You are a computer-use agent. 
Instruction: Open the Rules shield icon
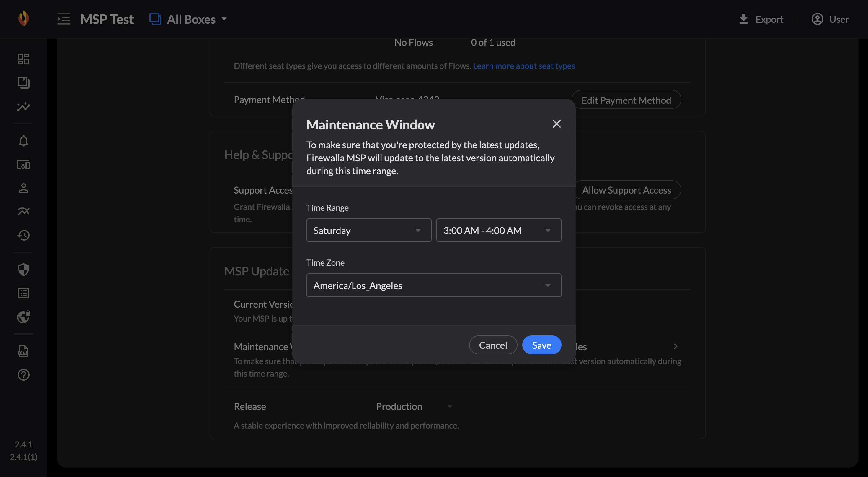click(x=23, y=270)
